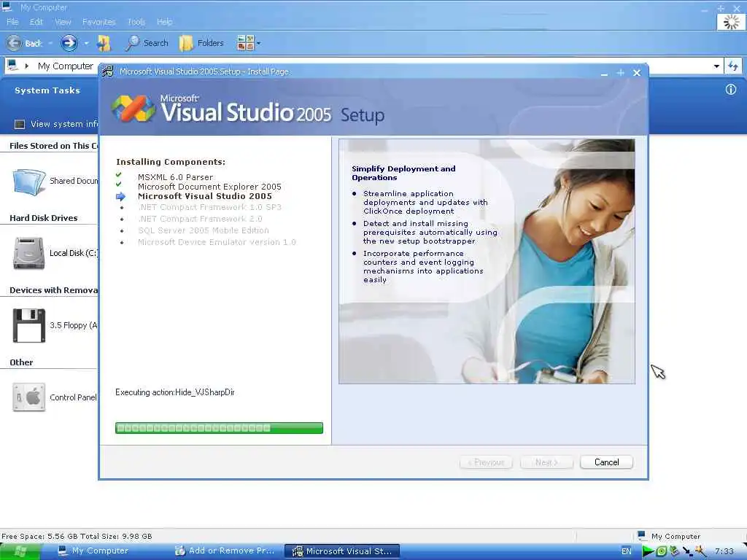Open the File menu in My Computer

tap(13, 22)
